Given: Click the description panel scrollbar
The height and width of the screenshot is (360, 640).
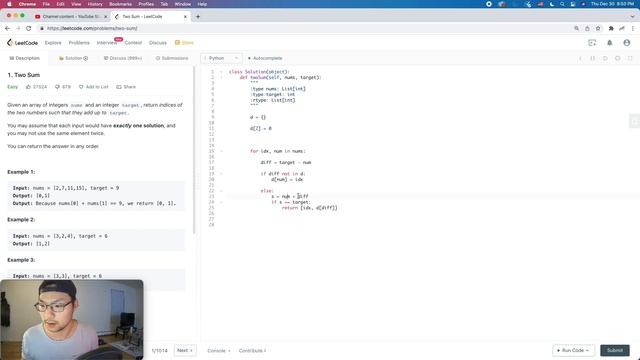Looking at the screenshot, I should (194, 151).
